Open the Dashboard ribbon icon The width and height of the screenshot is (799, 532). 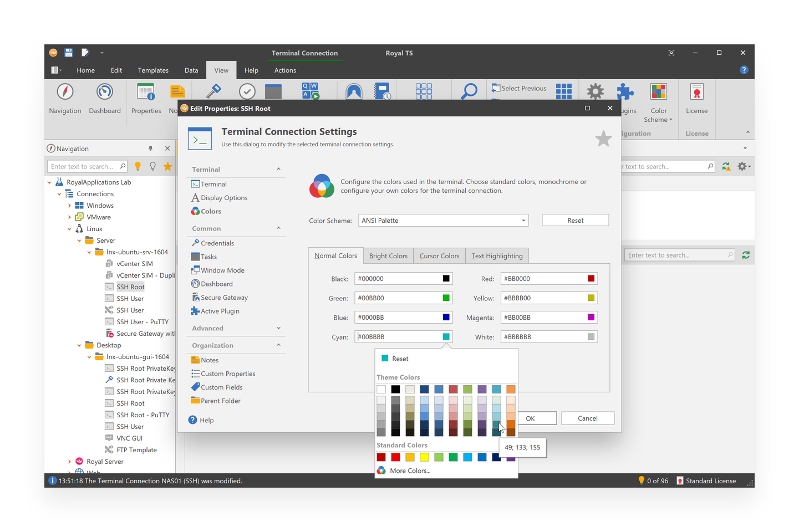(x=104, y=92)
